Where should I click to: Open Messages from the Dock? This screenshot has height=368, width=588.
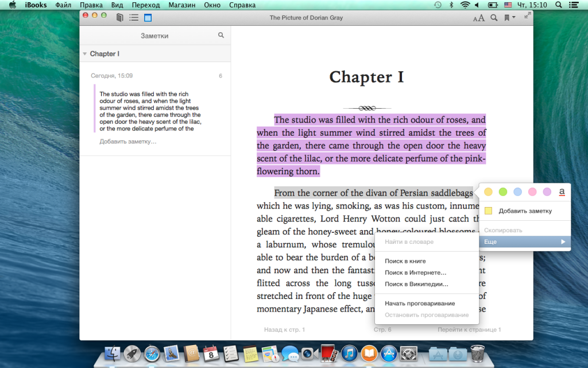[x=290, y=354]
